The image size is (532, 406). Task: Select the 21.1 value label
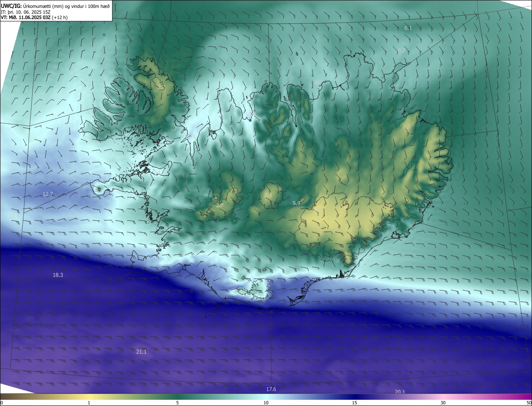141,352
